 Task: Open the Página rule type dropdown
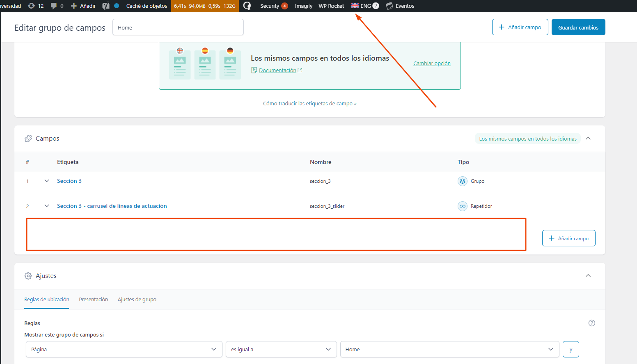(x=124, y=349)
